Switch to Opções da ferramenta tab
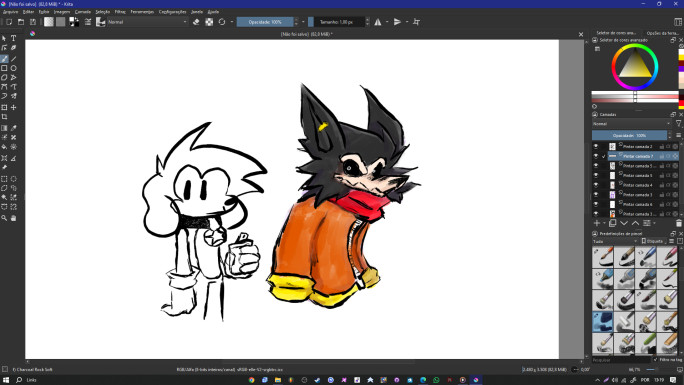 (662, 33)
